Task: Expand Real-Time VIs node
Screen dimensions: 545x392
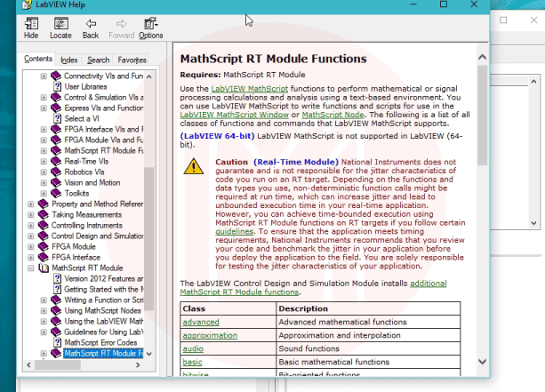Action: click(x=44, y=162)
